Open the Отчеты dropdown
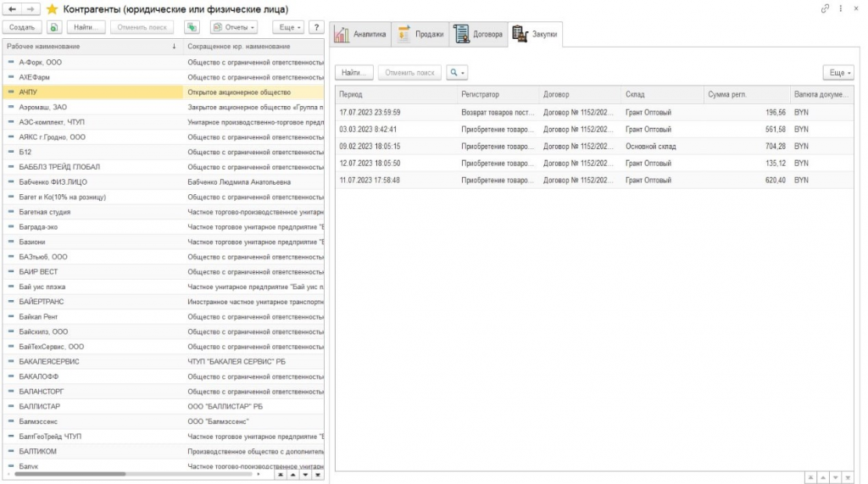The width and height of the screenshot is (868, 484). [234, 27]
